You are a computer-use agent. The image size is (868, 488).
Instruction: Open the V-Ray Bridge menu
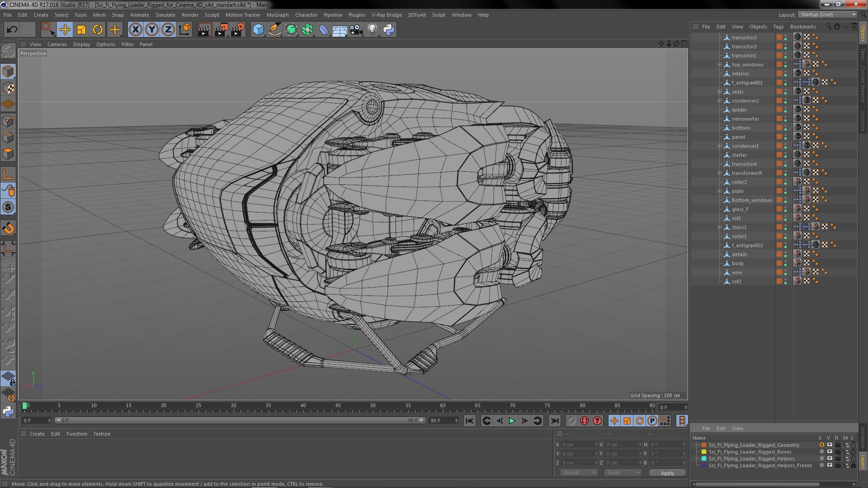point(387,15)
